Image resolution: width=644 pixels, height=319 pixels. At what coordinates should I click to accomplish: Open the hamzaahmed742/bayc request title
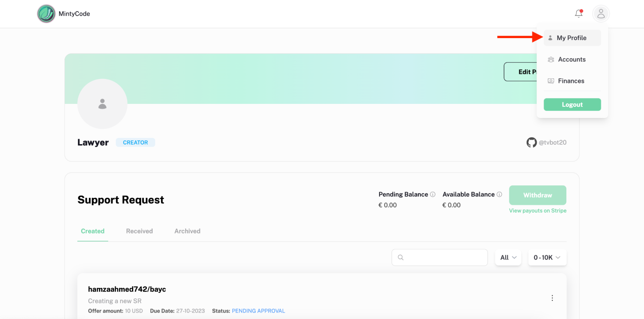pos(127,289)
